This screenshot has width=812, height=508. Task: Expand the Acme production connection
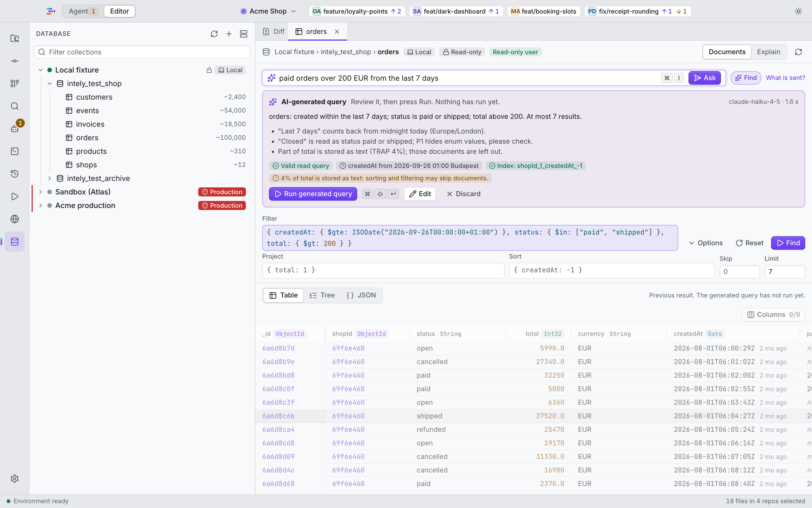pyautogui.click(x=41, y=206)
